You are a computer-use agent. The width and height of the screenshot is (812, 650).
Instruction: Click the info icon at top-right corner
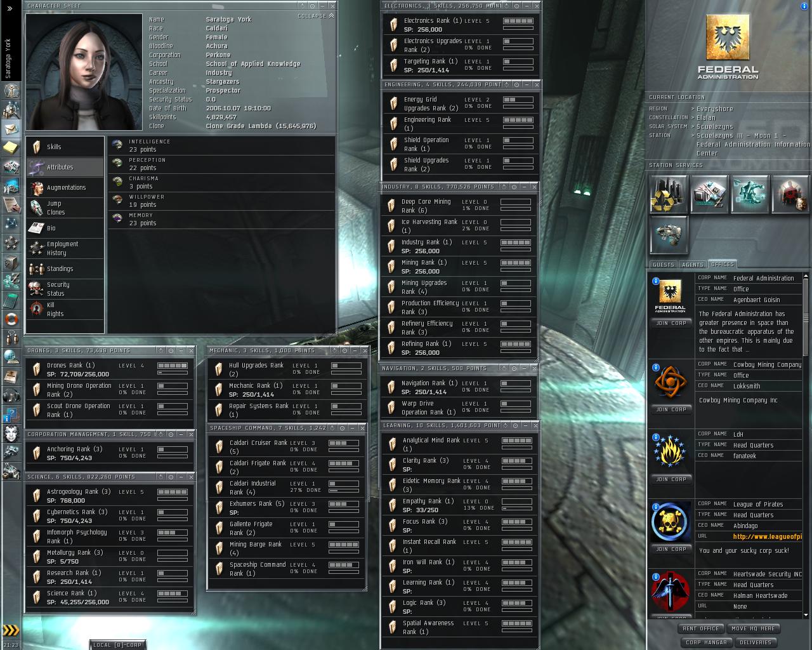[x=805, y=6]
